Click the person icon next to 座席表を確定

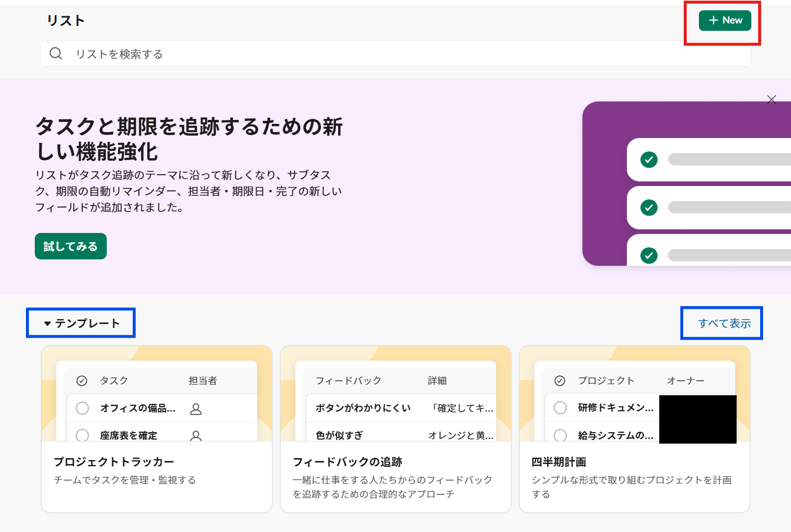point(195,435)
